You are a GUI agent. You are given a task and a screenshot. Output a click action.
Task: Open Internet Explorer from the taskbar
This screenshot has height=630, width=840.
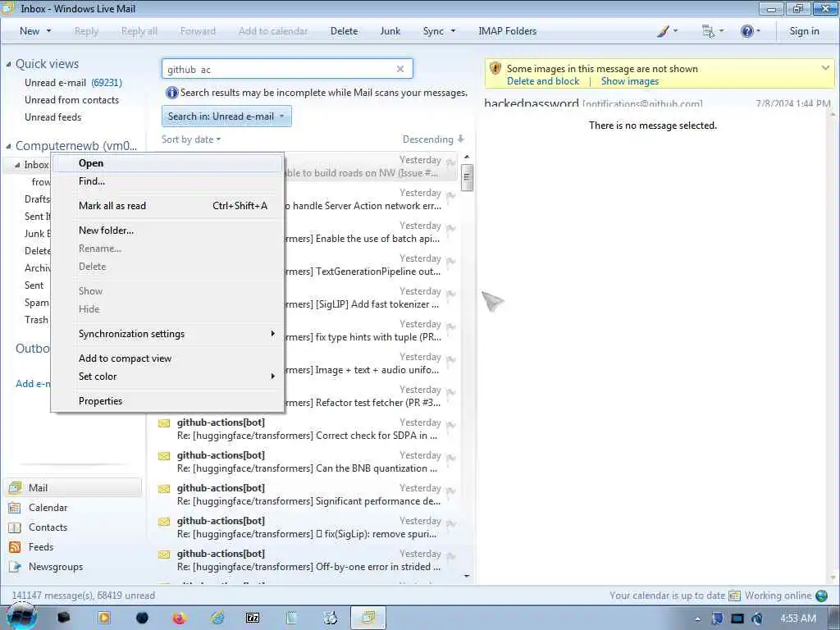click(x=217, y=619)
